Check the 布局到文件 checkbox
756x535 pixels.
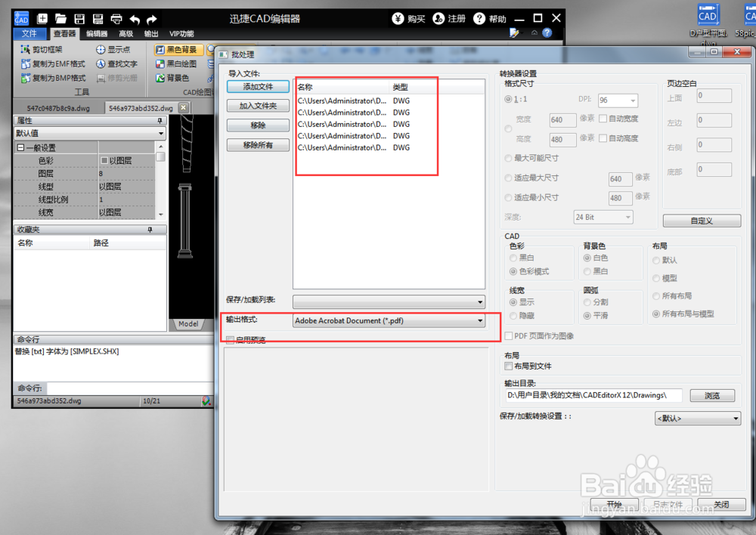508,366
